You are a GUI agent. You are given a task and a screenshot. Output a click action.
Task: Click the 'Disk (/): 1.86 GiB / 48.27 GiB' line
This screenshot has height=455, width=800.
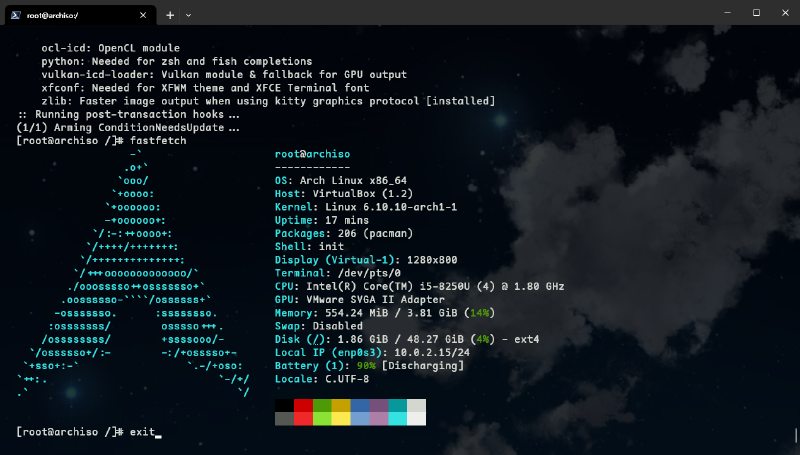tap(407, 340)
